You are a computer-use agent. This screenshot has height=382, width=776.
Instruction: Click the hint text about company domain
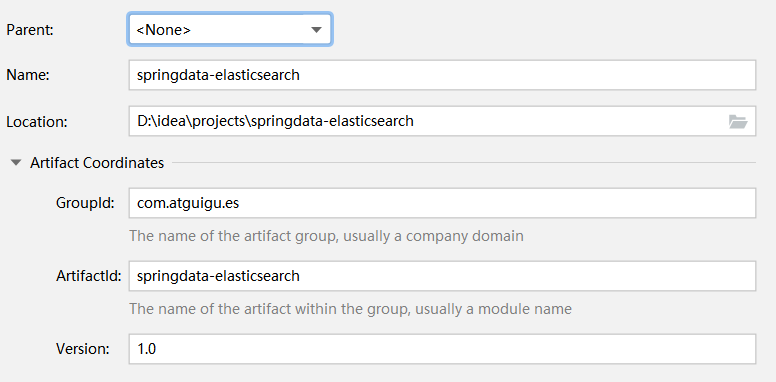tap(326, 236)
